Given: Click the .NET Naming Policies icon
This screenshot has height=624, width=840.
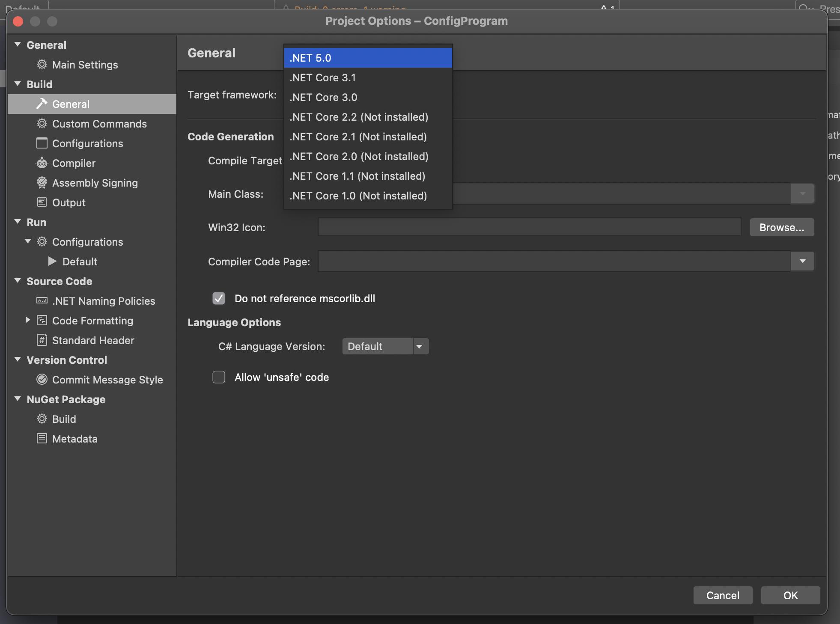Looking at the screenshot, I should pos(42,301).
